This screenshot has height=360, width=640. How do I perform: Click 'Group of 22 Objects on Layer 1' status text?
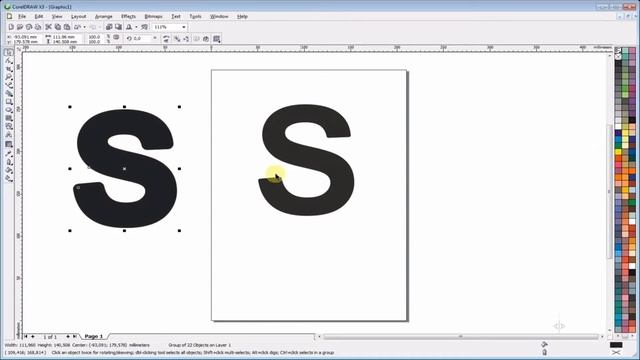[200, 345]
